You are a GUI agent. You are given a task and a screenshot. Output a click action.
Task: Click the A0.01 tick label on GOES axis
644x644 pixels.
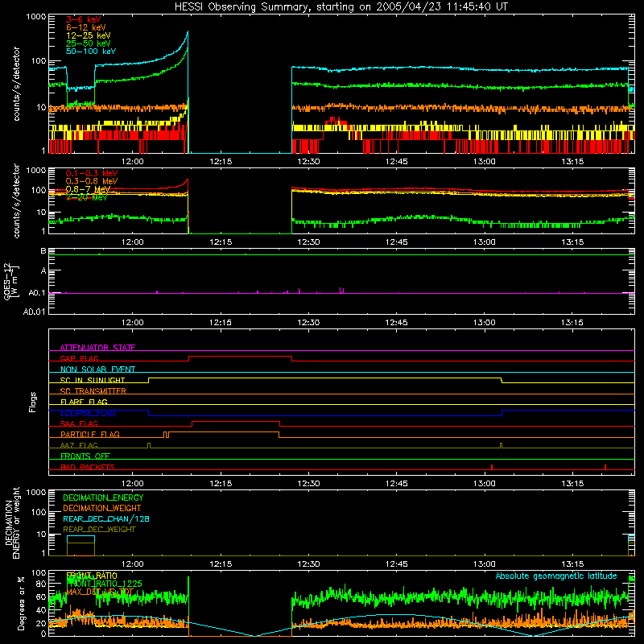tap(34, 312)
